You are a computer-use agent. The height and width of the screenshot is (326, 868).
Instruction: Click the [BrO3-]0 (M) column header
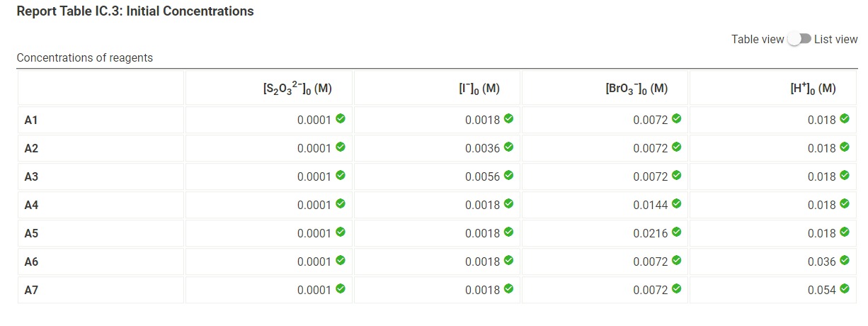click(x=636, y=89)
